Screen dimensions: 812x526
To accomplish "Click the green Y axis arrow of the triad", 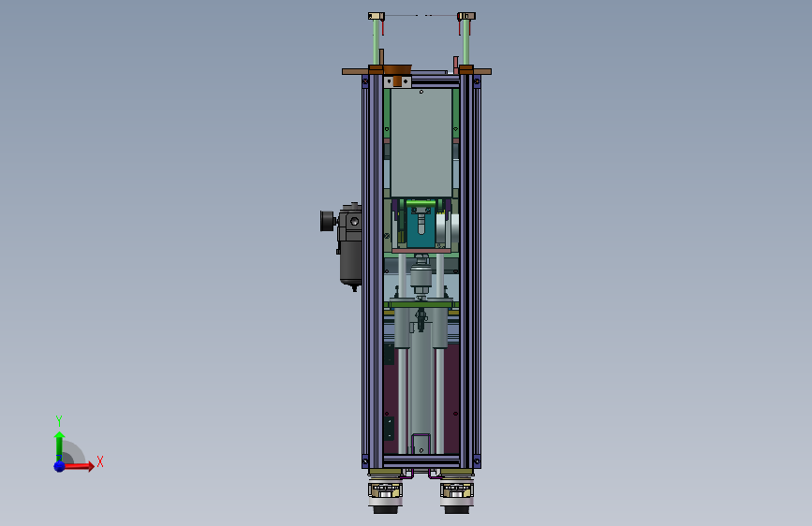I will click(59, 446).
